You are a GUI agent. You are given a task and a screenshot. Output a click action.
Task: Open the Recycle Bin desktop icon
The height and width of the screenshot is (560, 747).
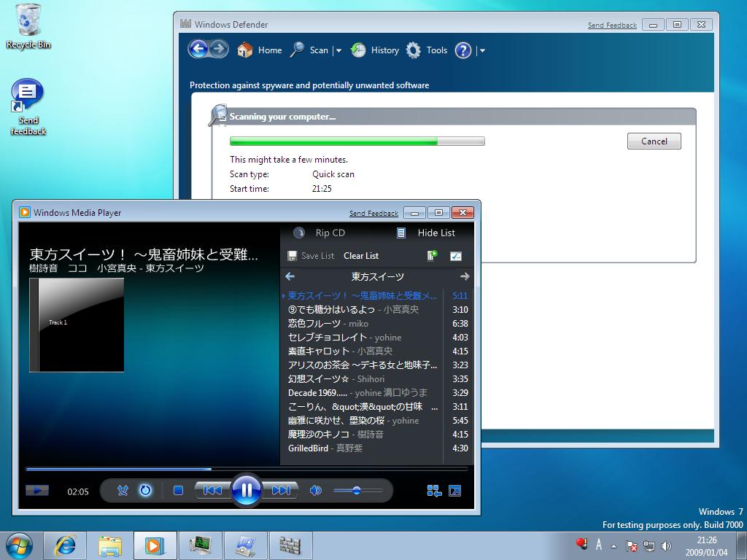point(28,26)
